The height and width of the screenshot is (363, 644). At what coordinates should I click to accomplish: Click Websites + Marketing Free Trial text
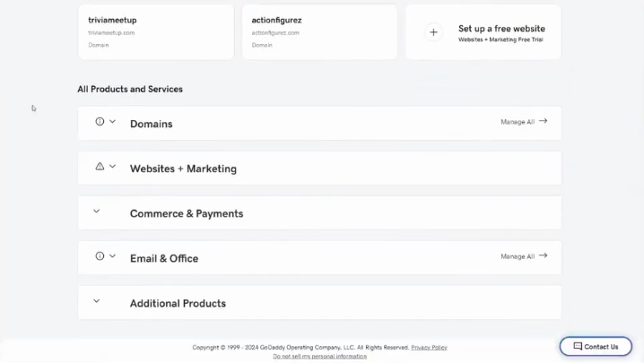[x=500, y=39]
